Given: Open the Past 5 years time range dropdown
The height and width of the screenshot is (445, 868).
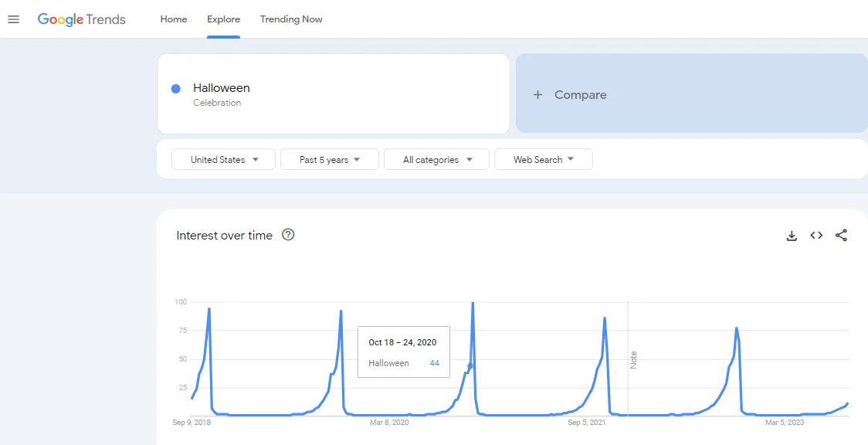Looking at the screenshot, I should pyautogui.click(x=329, y=160).
